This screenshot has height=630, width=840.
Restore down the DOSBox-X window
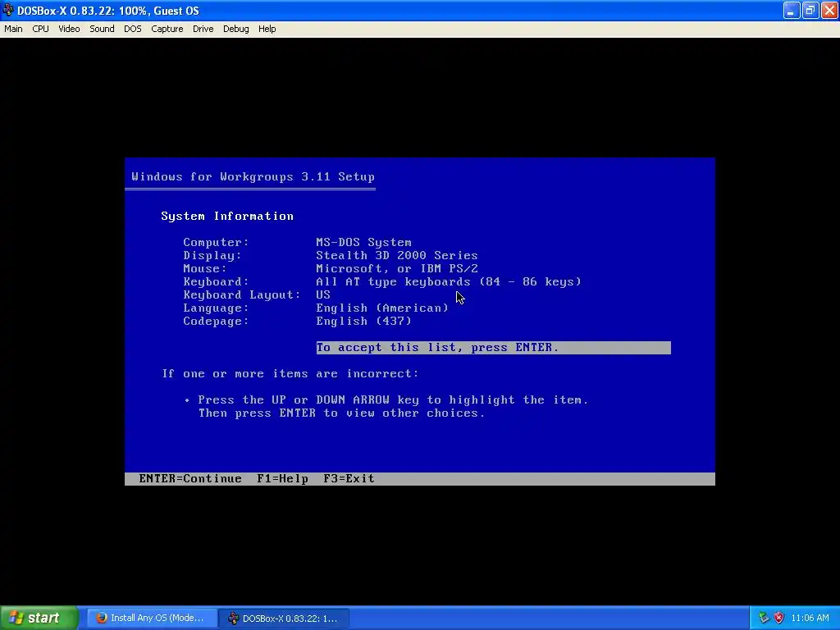[x=810, y=10]
